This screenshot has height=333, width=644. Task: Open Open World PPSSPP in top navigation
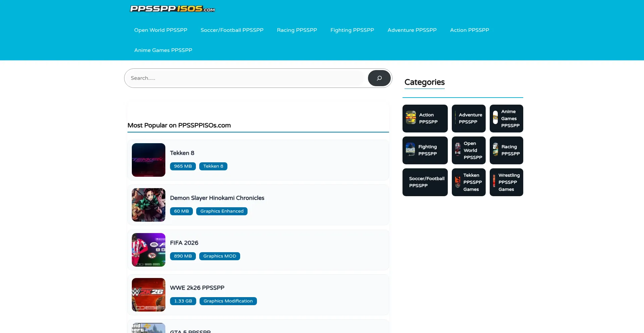161,30
